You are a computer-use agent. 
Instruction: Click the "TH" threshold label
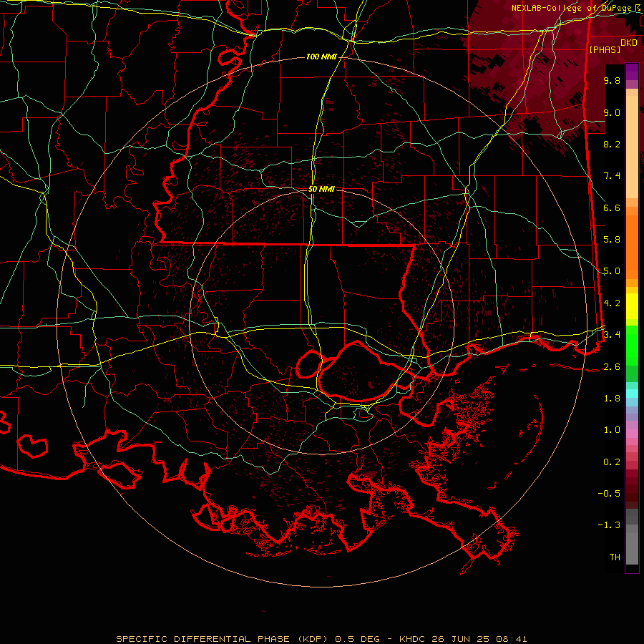[615, 557]
